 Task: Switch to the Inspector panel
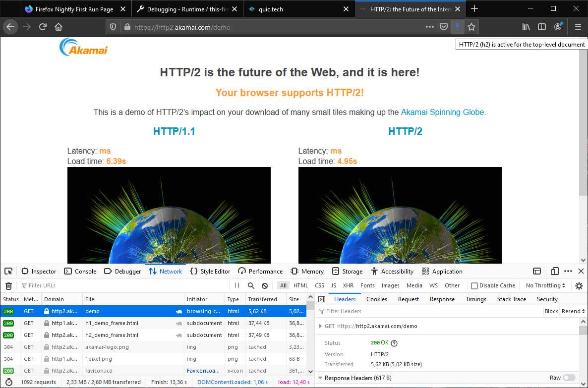point(39,272)
